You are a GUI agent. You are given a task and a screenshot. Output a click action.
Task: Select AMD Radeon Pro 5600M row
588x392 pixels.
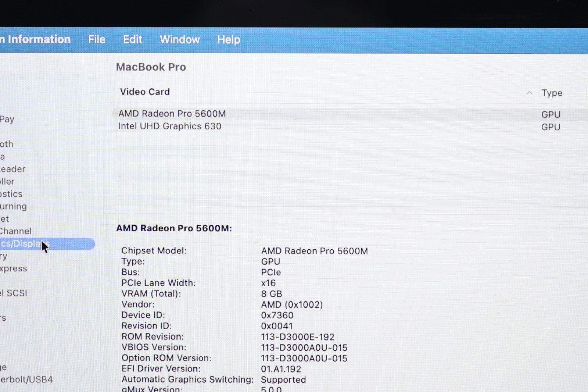coord(172,114)
